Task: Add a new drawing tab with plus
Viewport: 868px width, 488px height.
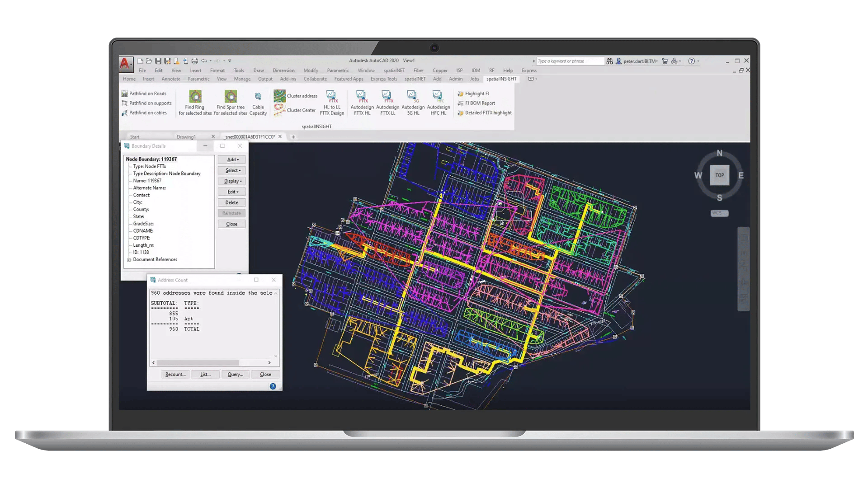Action: 293,137
